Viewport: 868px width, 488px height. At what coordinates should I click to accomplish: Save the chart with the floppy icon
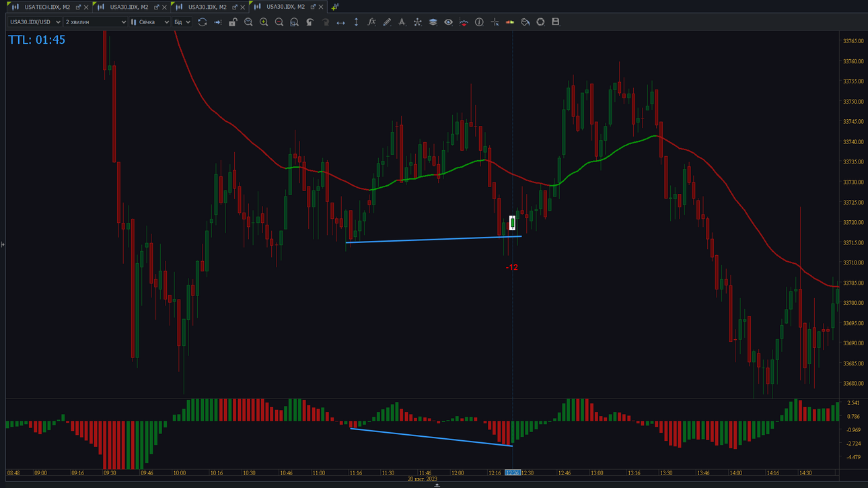point(556,22)
